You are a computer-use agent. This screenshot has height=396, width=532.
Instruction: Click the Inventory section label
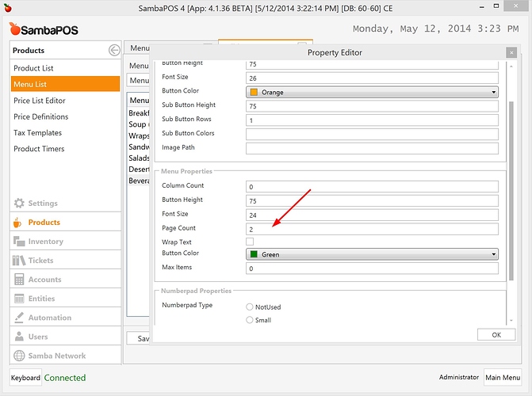click(46, 242)
